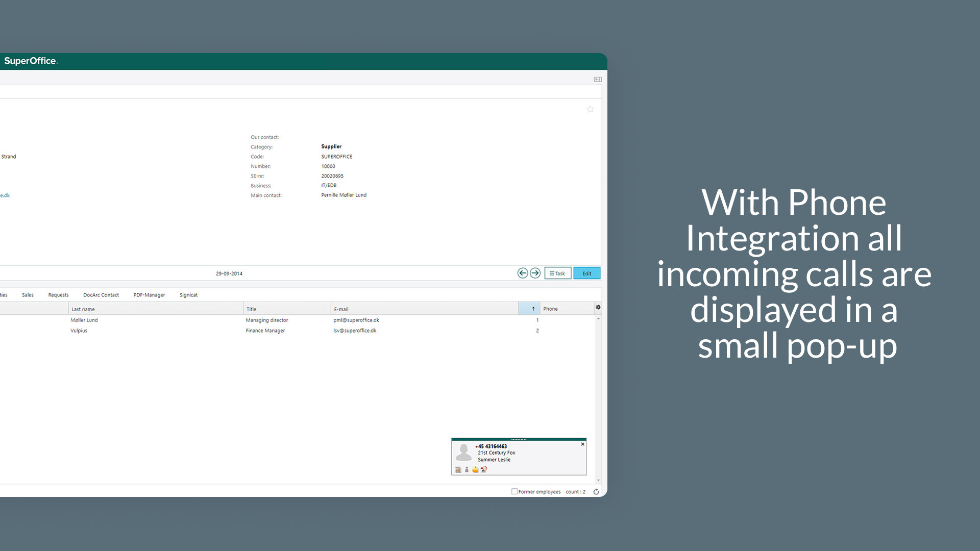Click the expand/resize panel icon
This screenshot has width=980, height=551.
pos(597,80)
